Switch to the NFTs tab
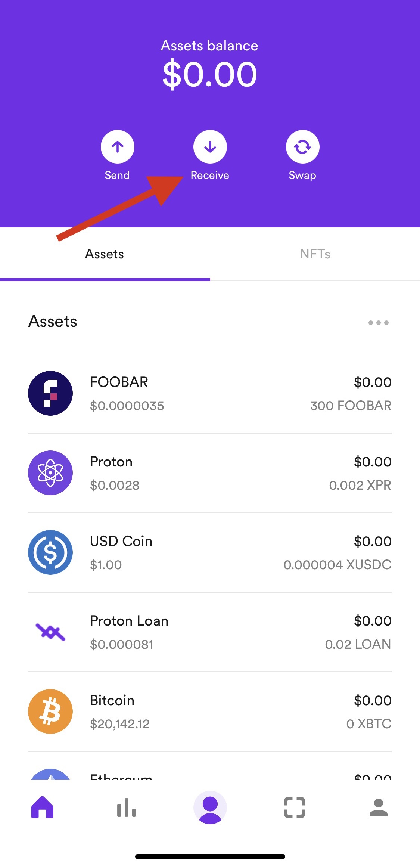 [x=315, y=254]
